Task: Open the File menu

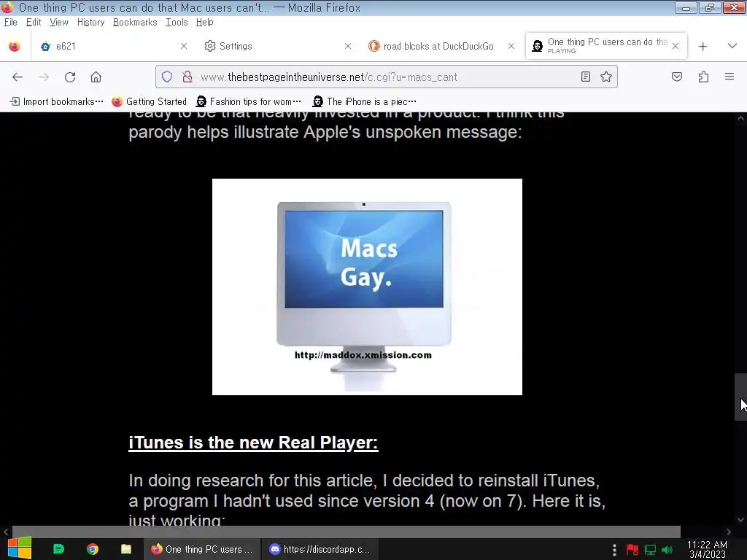Action: pyautogui.click(x=10, y=23)
